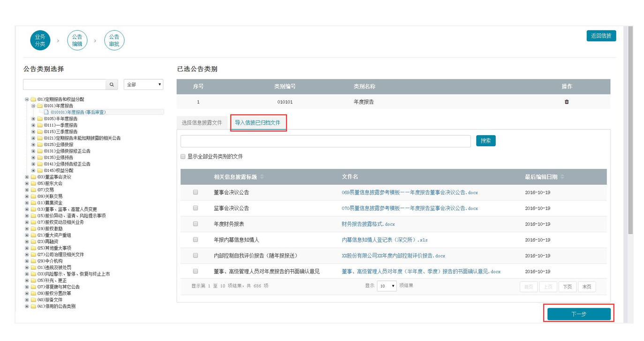
Task: Check the 董事会决议公告 row checkbox
Action: pyautogui.click(x=196, y=192)
